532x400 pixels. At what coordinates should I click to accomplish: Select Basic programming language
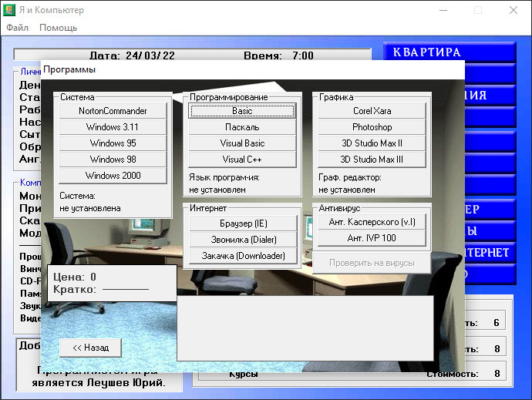pyautogui.click(x=242, y=111)
